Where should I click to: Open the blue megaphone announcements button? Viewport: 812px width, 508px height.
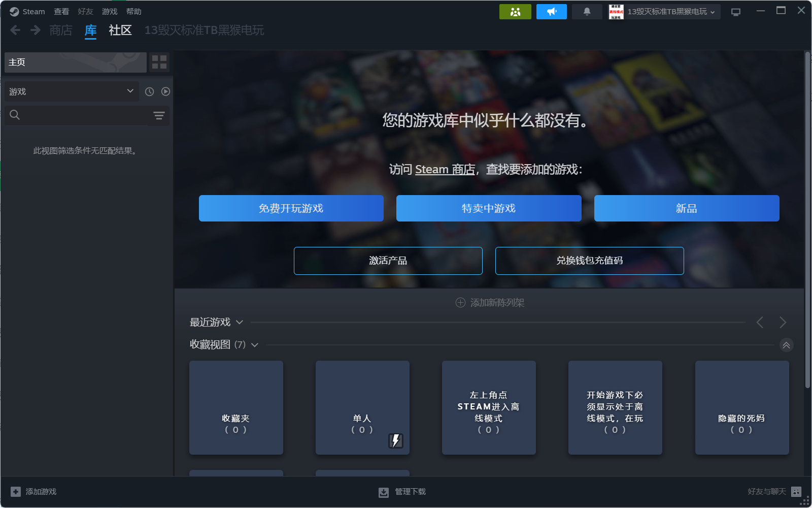click(551, 12)
